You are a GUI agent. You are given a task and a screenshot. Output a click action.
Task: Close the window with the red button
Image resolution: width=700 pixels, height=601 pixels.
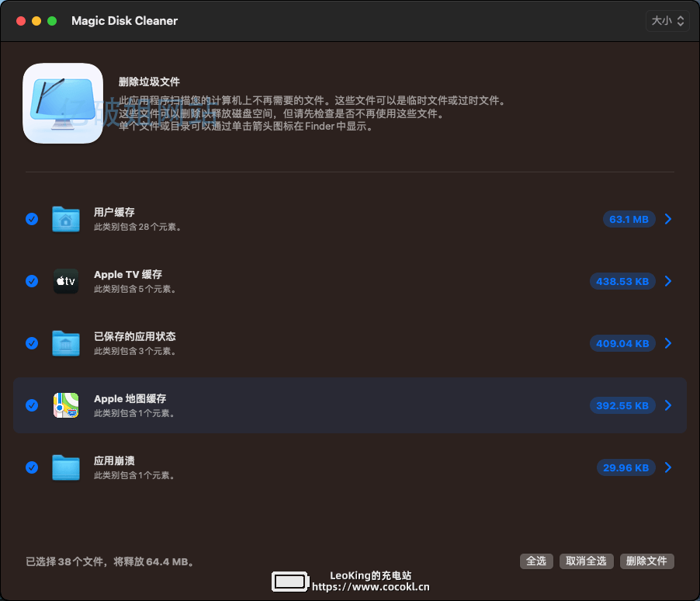click(20, 21)
